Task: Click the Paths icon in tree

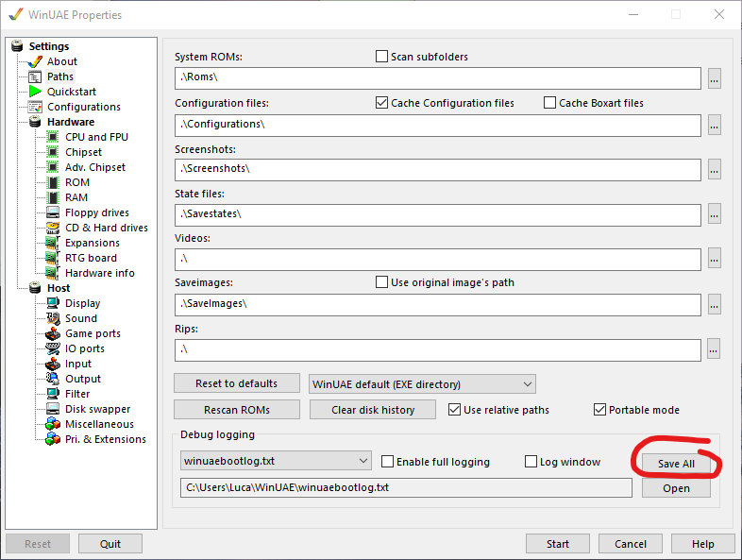Action: coord(35,76)
